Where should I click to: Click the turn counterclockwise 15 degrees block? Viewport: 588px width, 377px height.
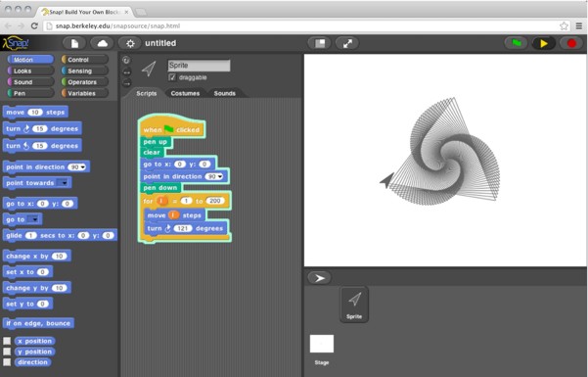(42, 146)
